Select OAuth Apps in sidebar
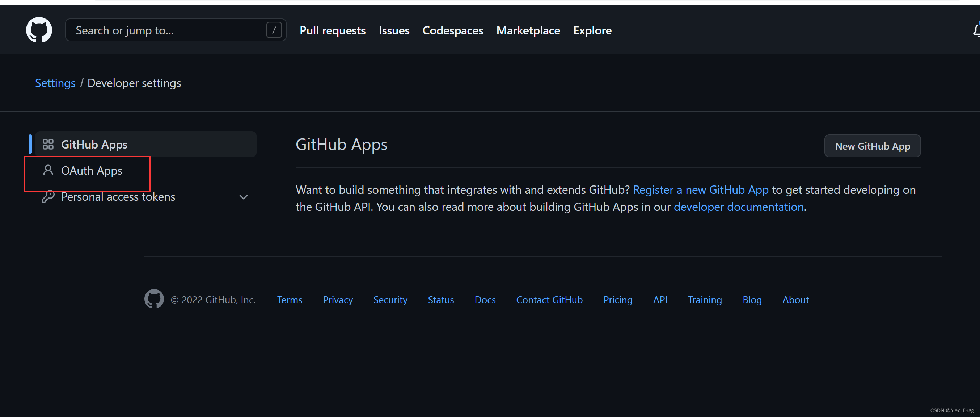Screen dimensions: 980x417 pos(146,171)
